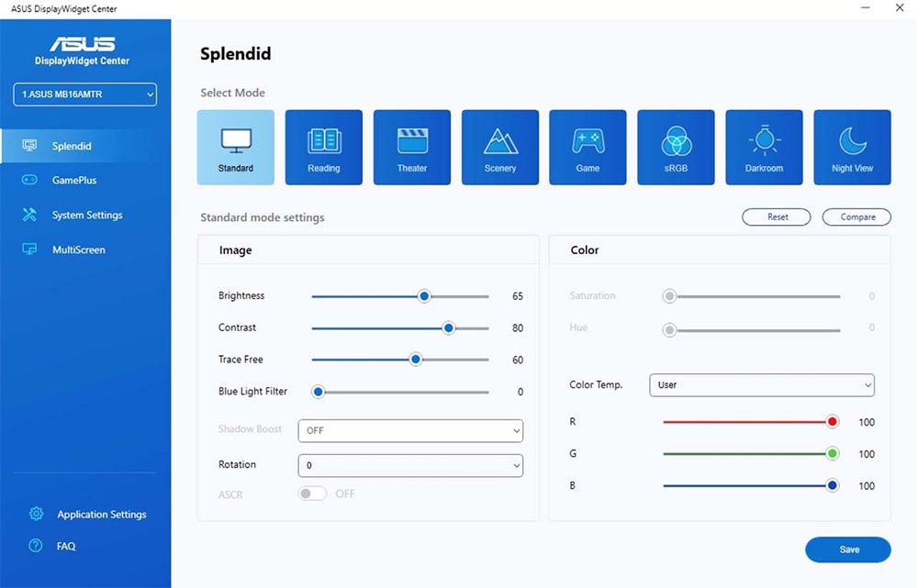The height and width of the screenshot is (588, 918).
Task: Click the Application Settings gear icon
Action: tap(36, 514)
